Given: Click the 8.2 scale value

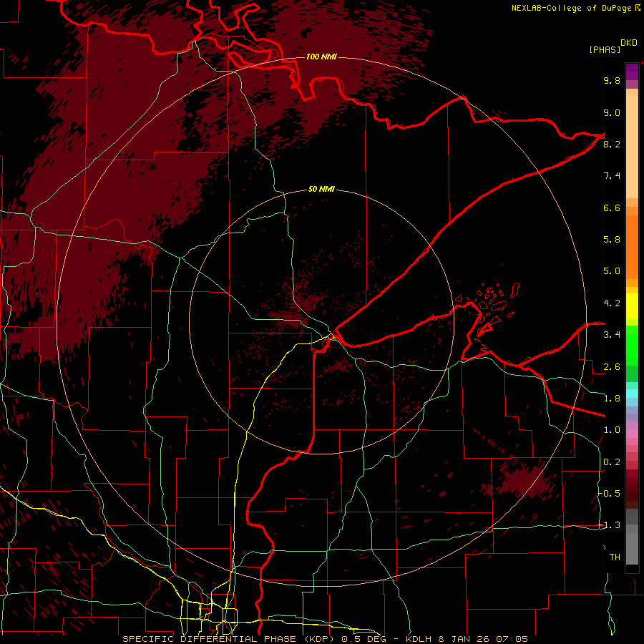Looking at the screenshot, I should click(612, 144).
